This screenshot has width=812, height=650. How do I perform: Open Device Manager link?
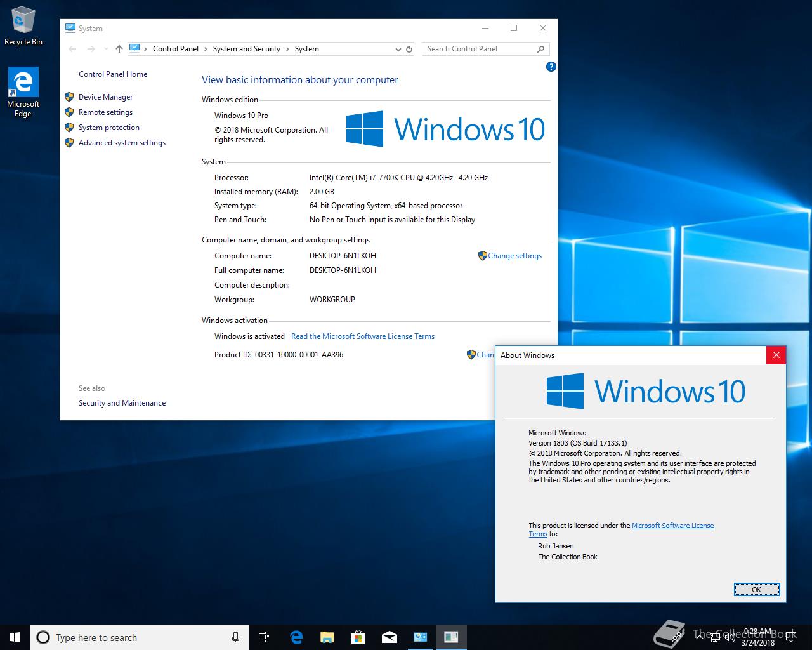(105, 97)
